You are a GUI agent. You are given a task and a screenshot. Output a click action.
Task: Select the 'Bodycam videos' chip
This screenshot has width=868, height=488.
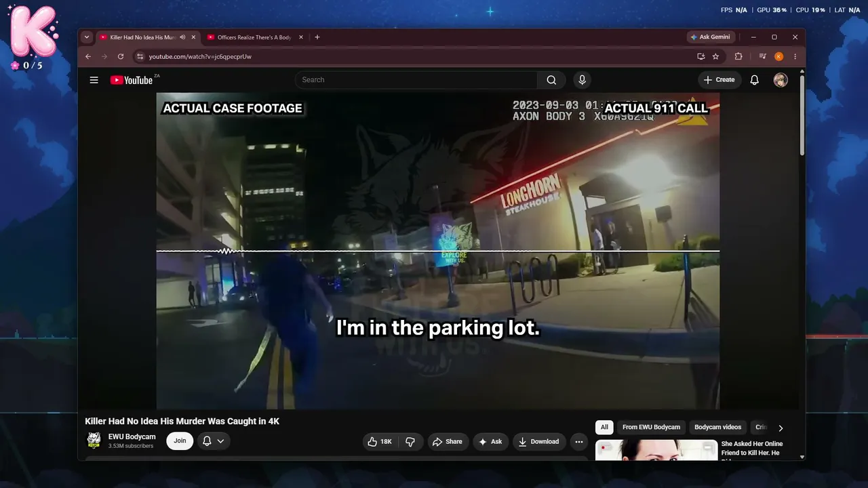click(x=717, y=428)
